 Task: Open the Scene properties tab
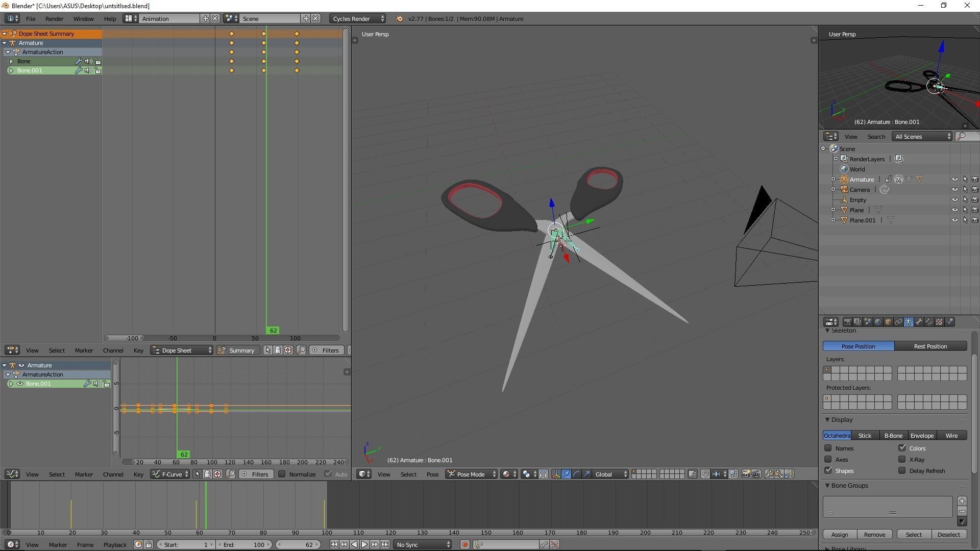[x=868, y=322]
